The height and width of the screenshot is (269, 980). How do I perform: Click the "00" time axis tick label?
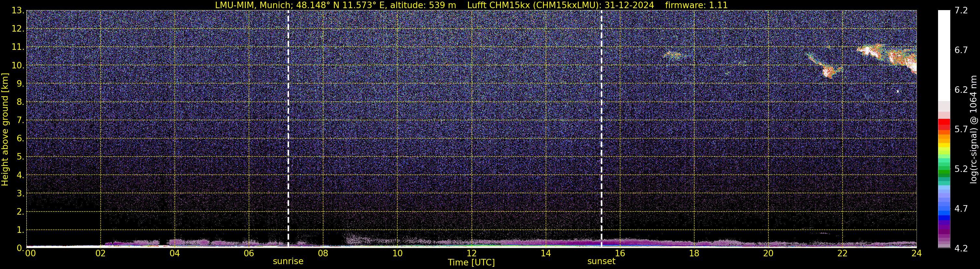point(31,253)
